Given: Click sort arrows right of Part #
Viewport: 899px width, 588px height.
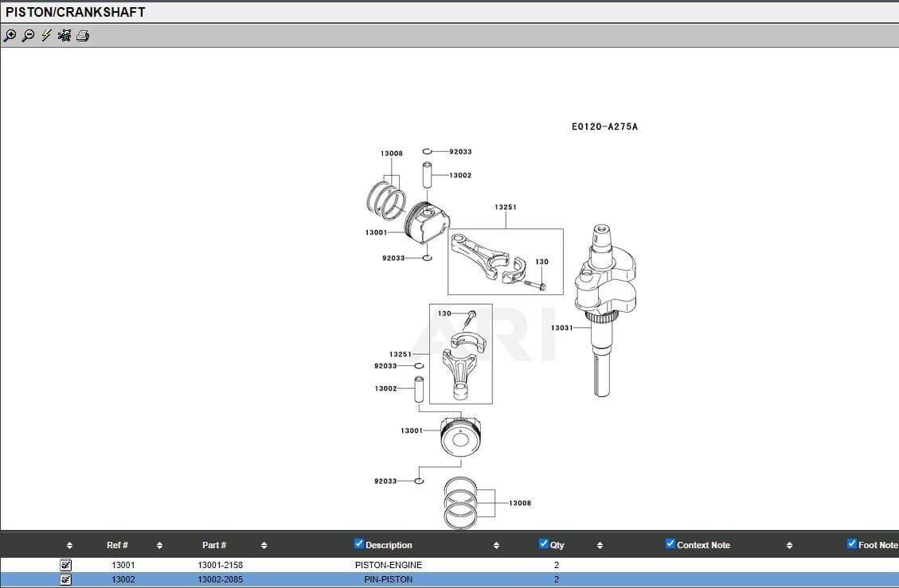Looking at the screenshot, I should point(264,546).
